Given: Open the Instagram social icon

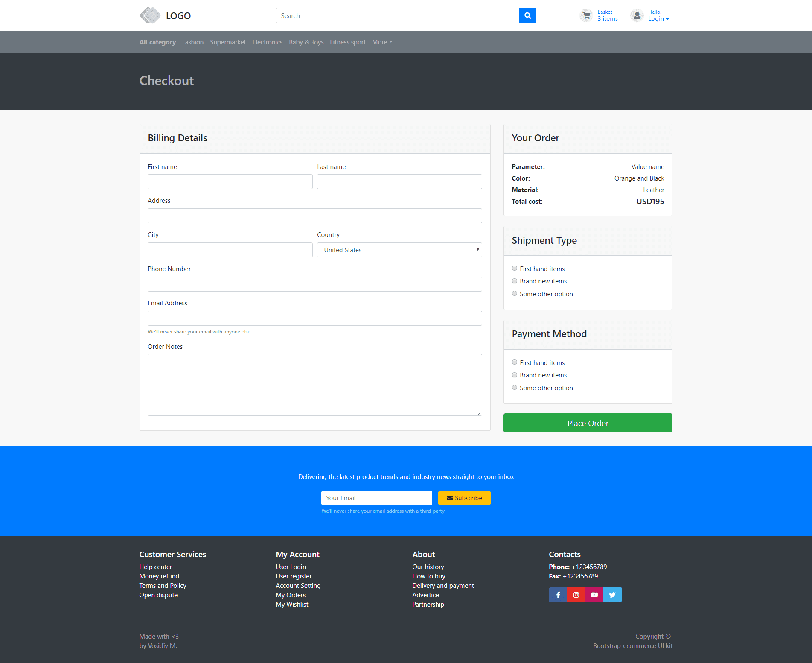Looking at the screenshot, I should coord(576,595).
